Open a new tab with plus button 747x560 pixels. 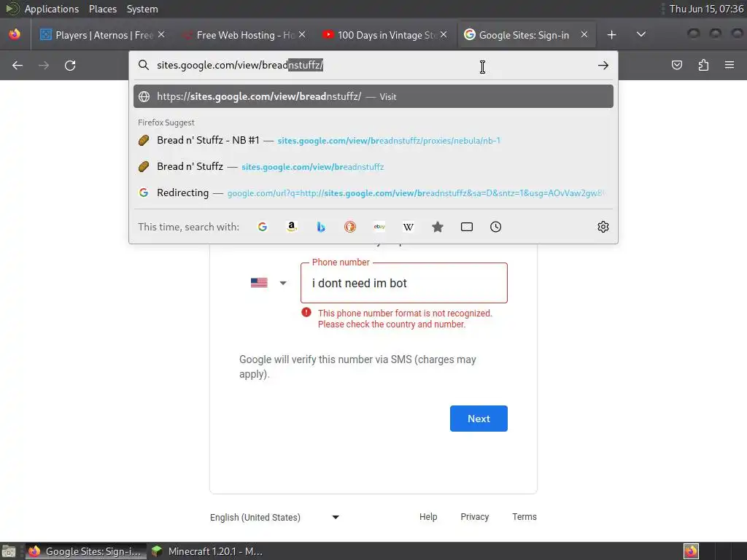(x=612, y=35)
